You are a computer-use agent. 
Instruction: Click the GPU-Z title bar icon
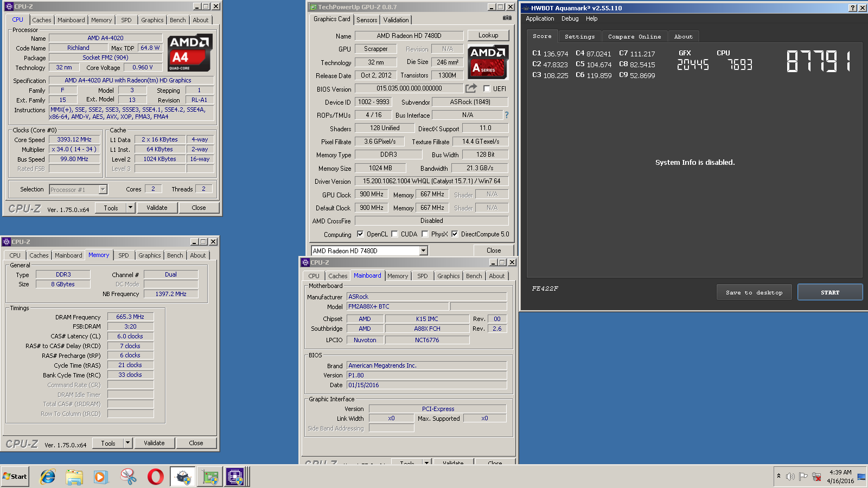coord(313,7)
